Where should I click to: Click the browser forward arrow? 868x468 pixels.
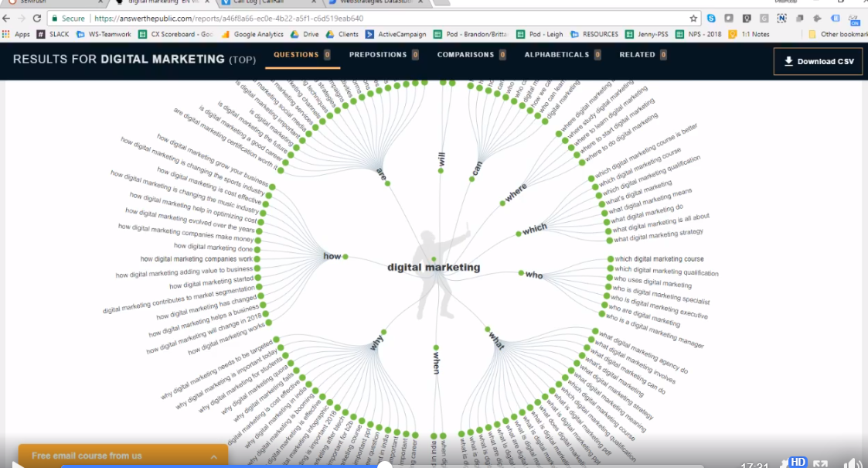coord(22,19)
